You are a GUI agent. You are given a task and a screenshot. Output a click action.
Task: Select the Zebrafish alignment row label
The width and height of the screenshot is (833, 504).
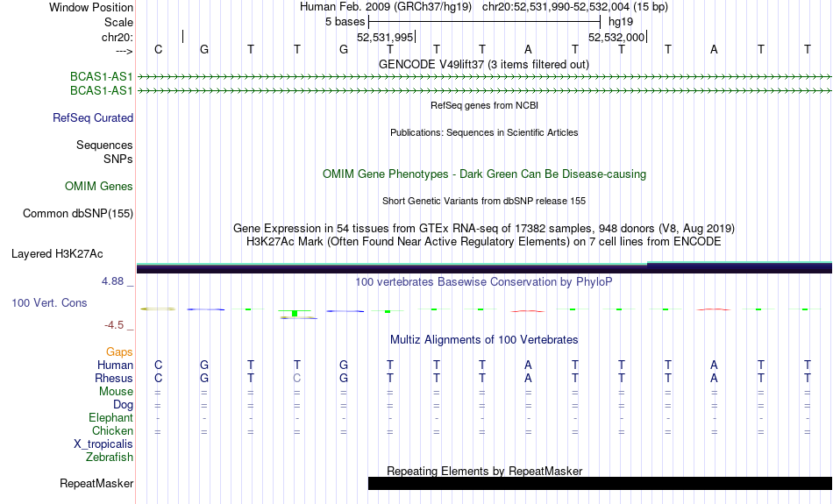pyautogui.click(x=110, y=457)
